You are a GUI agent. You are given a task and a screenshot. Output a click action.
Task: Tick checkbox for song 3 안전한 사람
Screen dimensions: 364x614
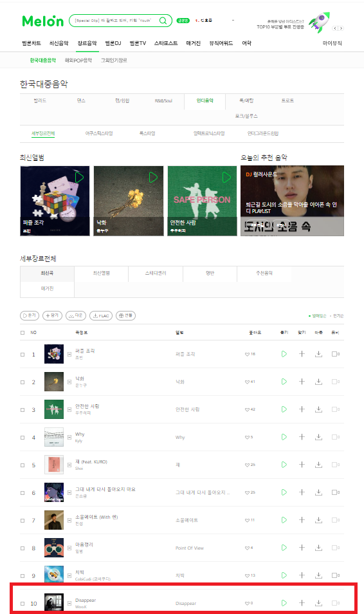(23, 409)
